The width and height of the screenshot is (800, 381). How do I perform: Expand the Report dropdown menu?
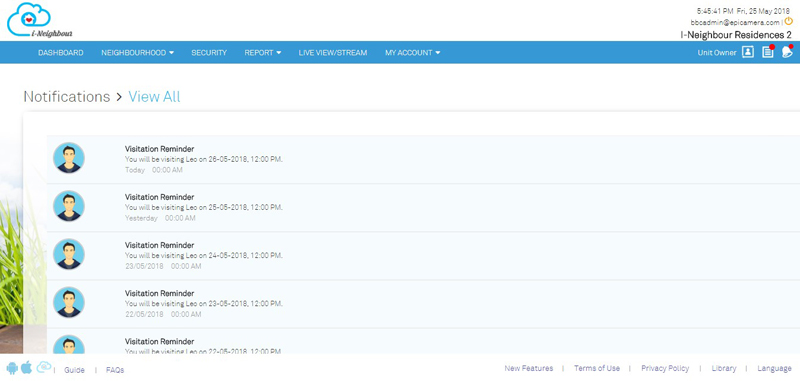click(263, 53)
